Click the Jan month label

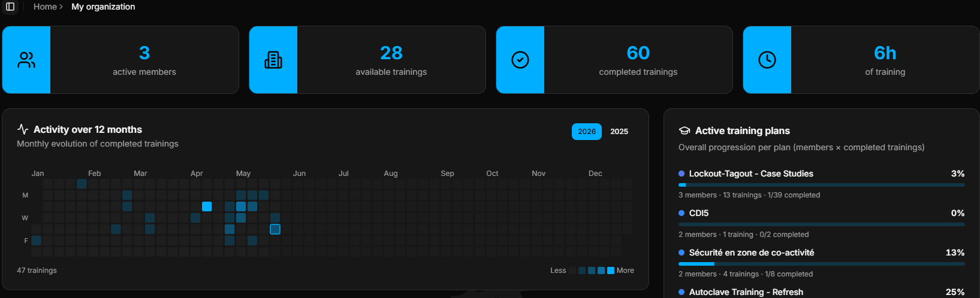pos(38,174)
